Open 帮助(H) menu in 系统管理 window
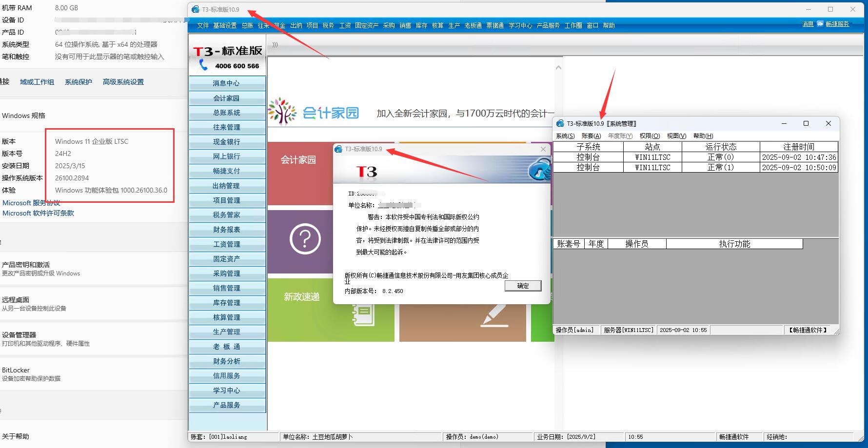Screen dimensions: 868x448 (703, 136)
